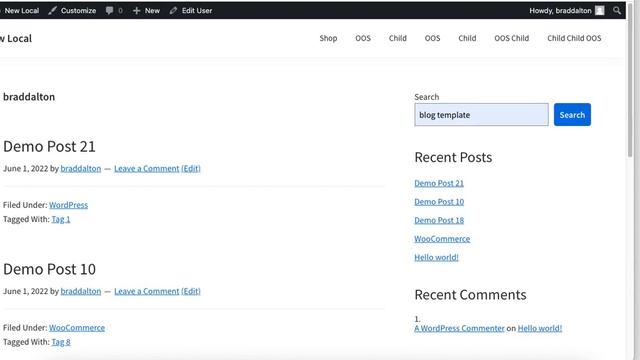Click braddalton author link under Demo Post 21
640x360 pixels.
80,169
